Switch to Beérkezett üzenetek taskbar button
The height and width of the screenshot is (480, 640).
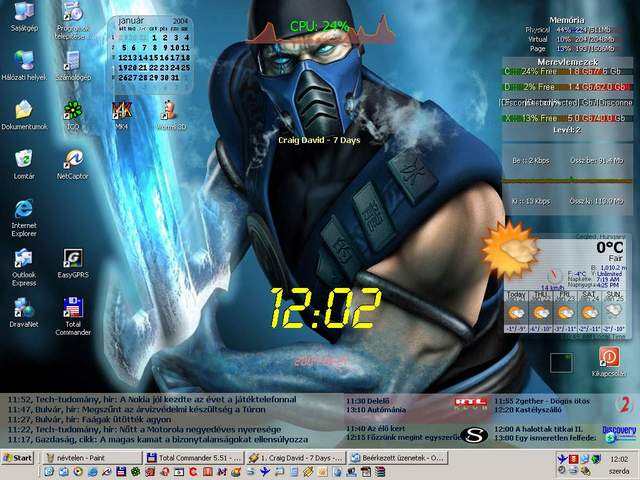click(398, 458)
